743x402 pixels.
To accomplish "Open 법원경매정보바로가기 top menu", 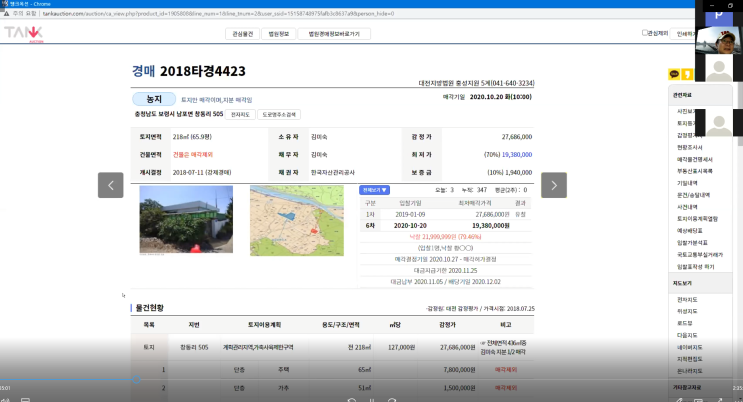I will 334,34.
